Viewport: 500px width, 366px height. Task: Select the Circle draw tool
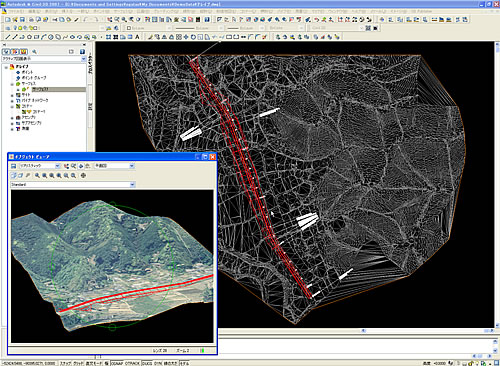coord(51,37)
